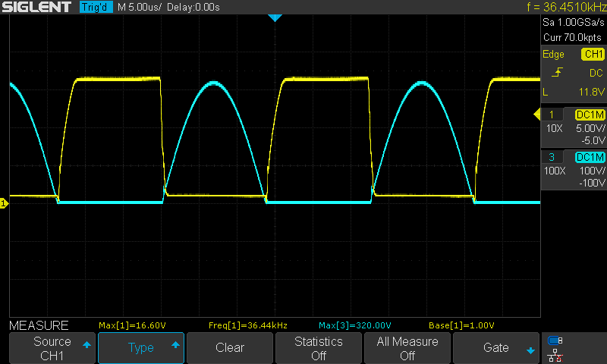Click channel 1 DC1M coupling badge
This screenshot has width=607, height=364.
(x=590, y=115)
